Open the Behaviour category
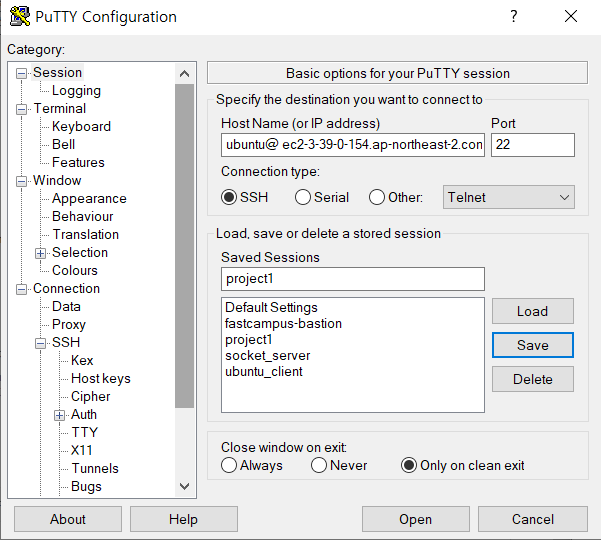This screenshot has width=601, height=540. [82, 217]
